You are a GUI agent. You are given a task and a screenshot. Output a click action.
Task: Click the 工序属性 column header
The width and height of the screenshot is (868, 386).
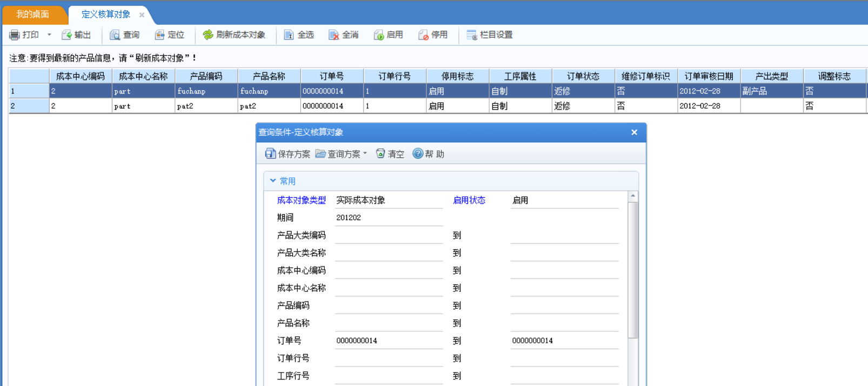tap(520, 76)
